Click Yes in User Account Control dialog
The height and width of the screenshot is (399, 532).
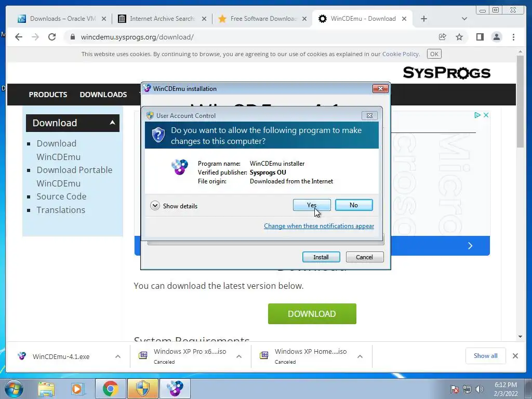coord(312,205)
